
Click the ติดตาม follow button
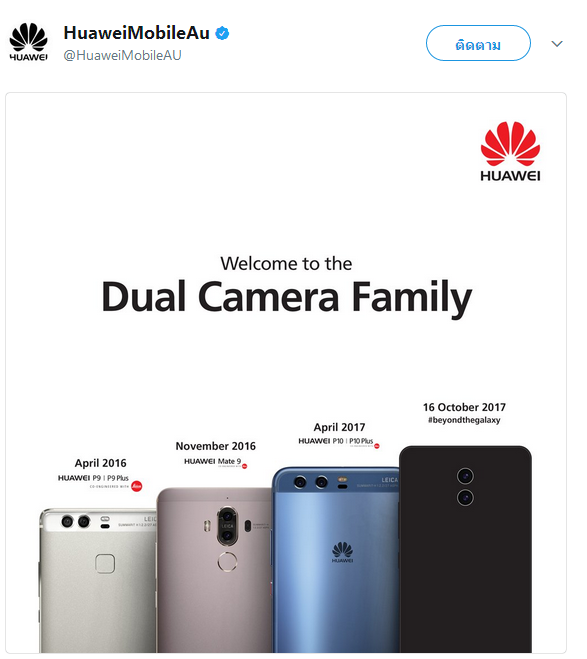click(x=478, y=43)
